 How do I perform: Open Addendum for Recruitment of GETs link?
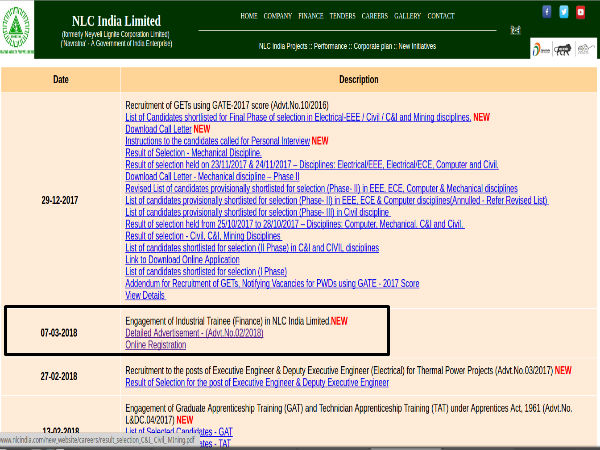point(272,284)
